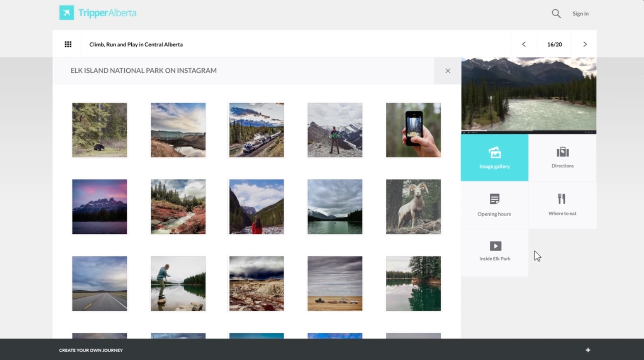Click the Climb, Run and Play title
Viewport: 644px width, 360px height.
pos(136,44)
